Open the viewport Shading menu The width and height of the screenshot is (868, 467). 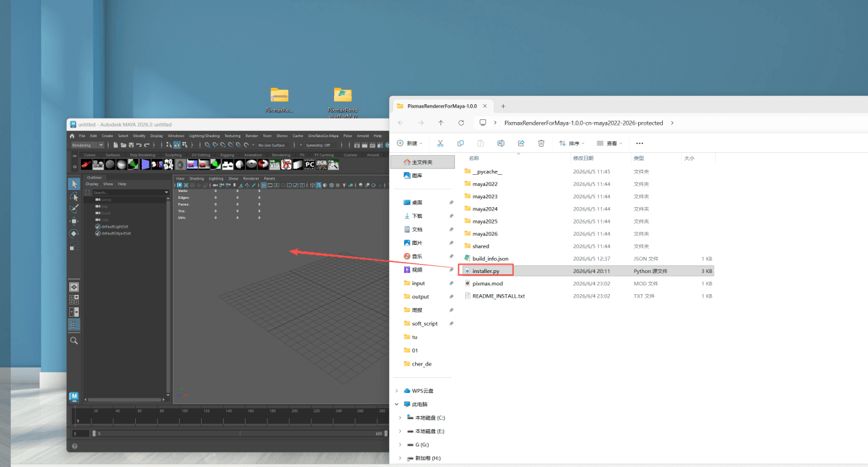pyautogui.click(x=197, y=178)
